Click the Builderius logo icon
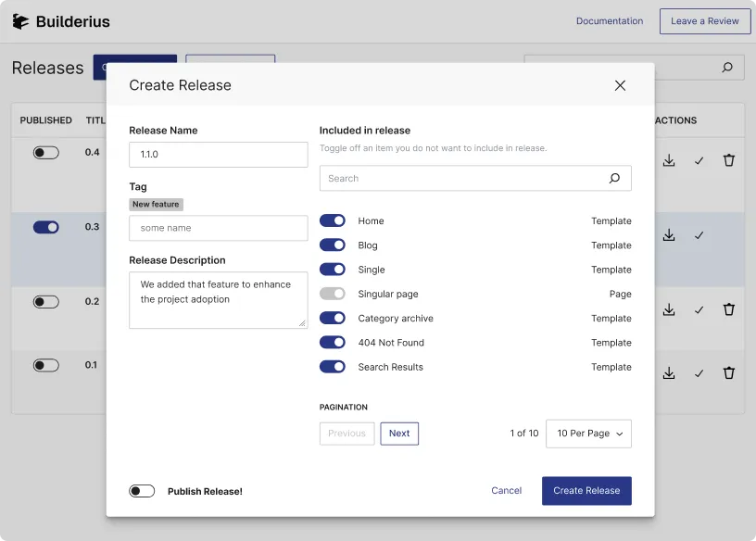 20,21
